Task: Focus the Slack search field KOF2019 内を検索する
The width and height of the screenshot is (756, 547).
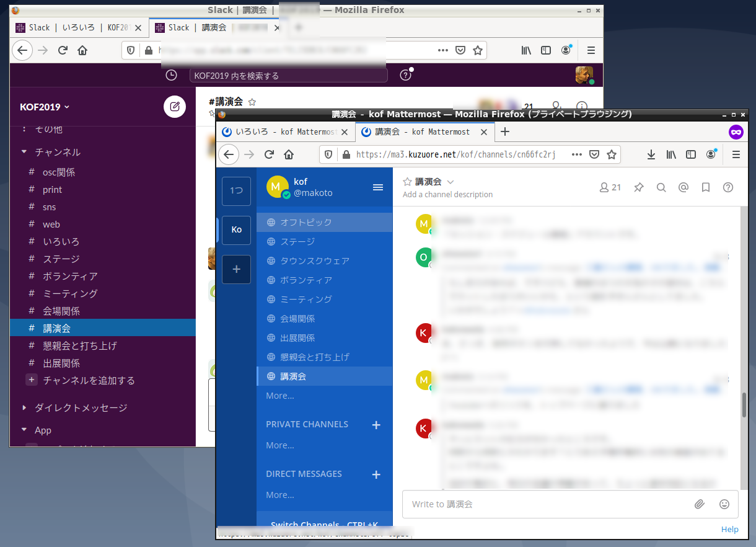Action: [x=289, y=76]
